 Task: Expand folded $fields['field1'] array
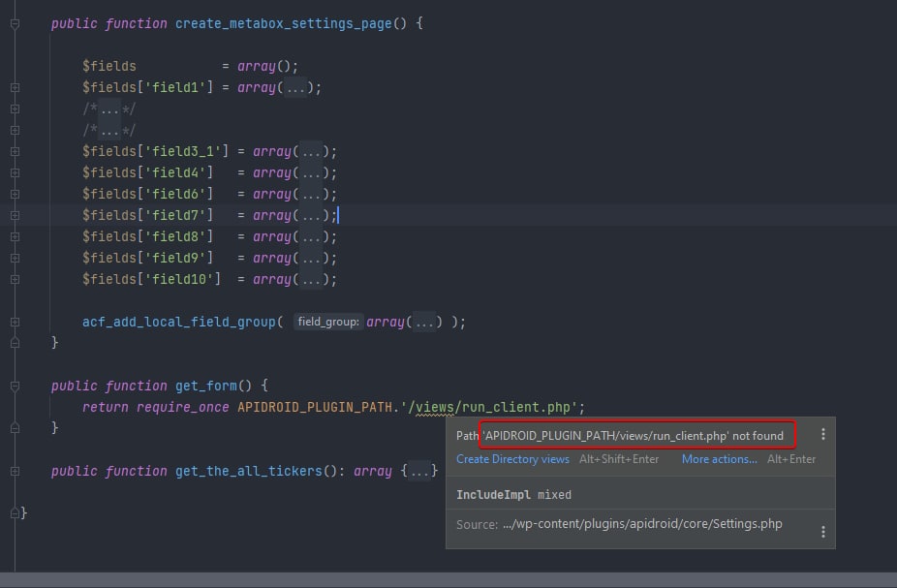tap(15, 87)
